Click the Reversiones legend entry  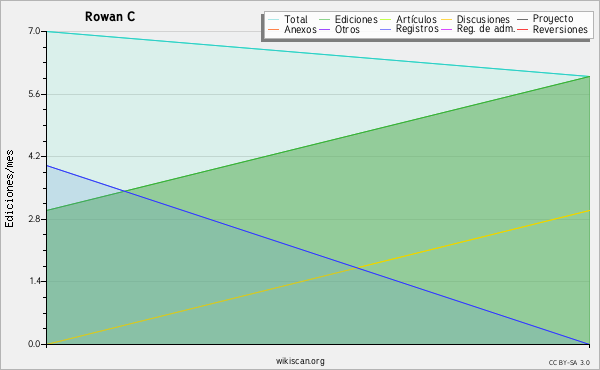(x=552, y=29)
